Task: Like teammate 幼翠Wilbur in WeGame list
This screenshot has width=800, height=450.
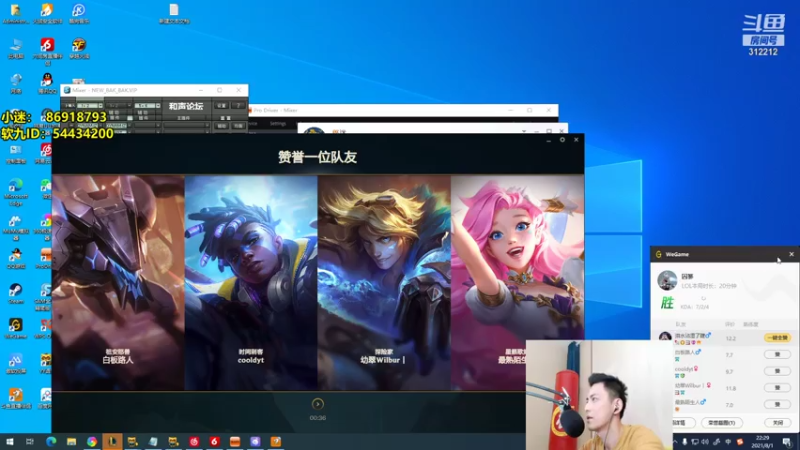Action: point(777,388)
